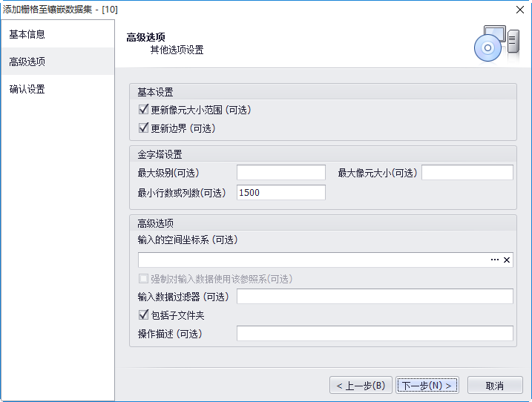Click the 操作描述 text field
The width and height of the screenshot is (532, 402).
(374, 334)
